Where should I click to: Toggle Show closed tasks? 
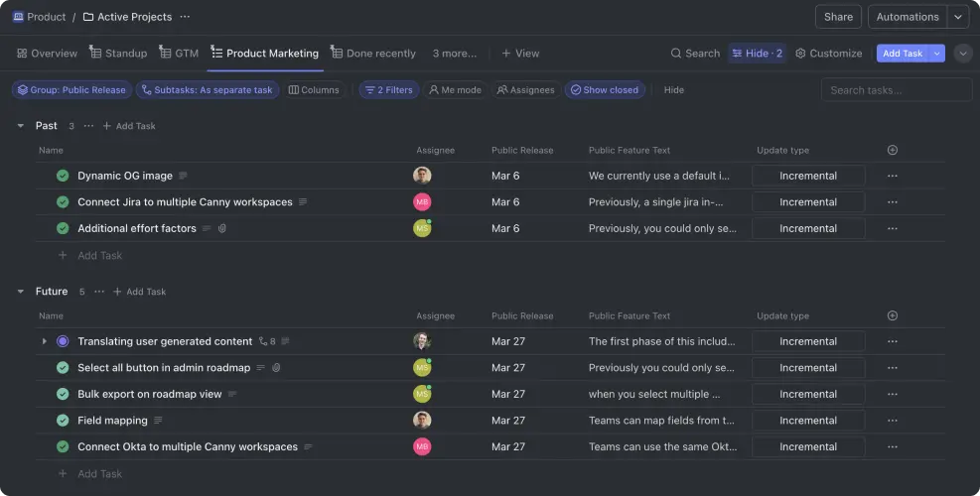[605, 90]
